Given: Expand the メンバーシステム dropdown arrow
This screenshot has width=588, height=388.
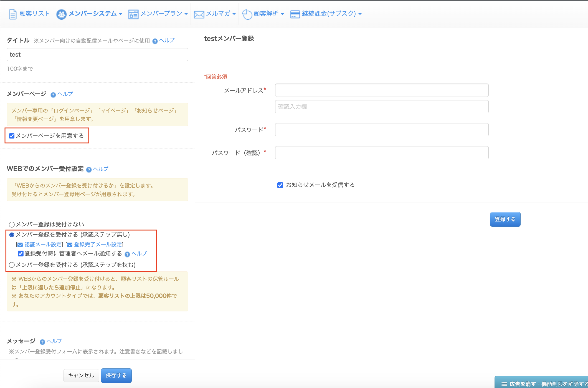Looking at the screenshot, I should 121,14.
